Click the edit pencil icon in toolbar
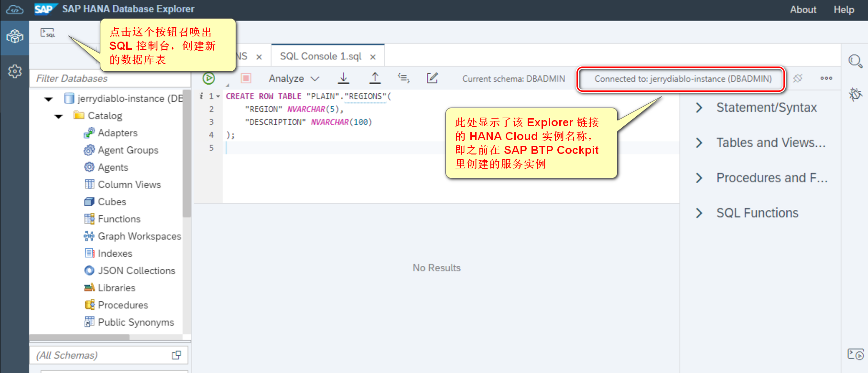 [432, 78]
